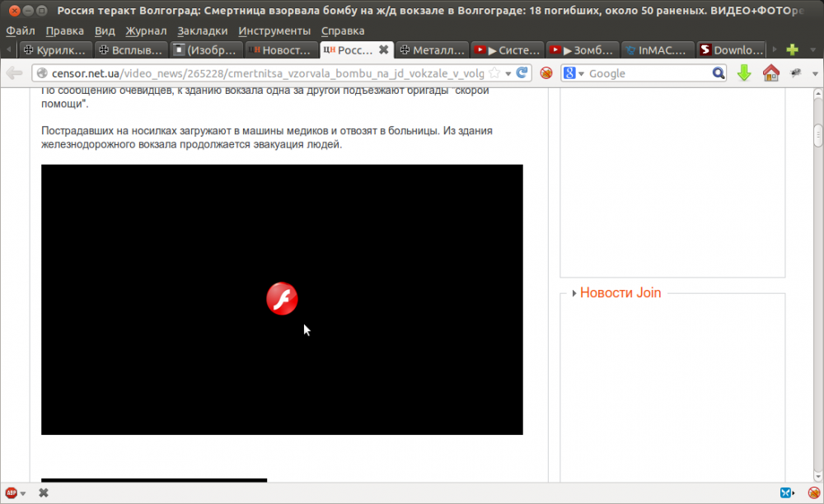
Task: Reload the page with the refresh icon
Action: [522, 73]
